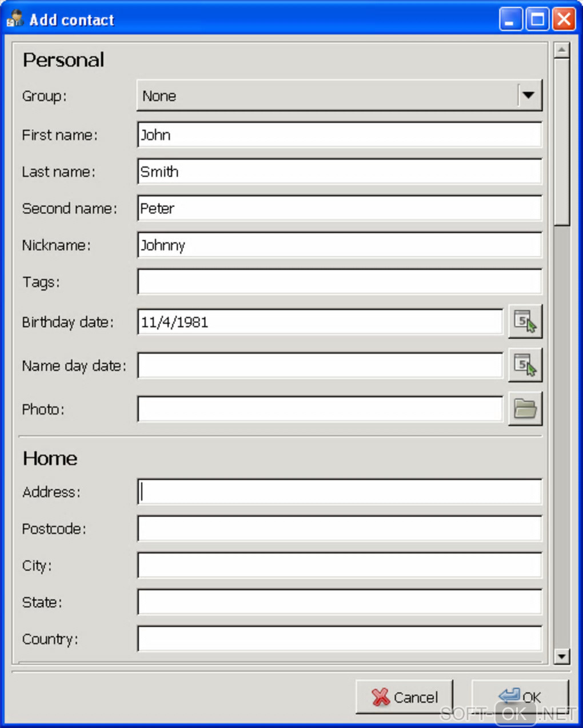This screenshot has height=728, width=583.
Task: Click the Birthday date text field
Action: click(320, 322)
